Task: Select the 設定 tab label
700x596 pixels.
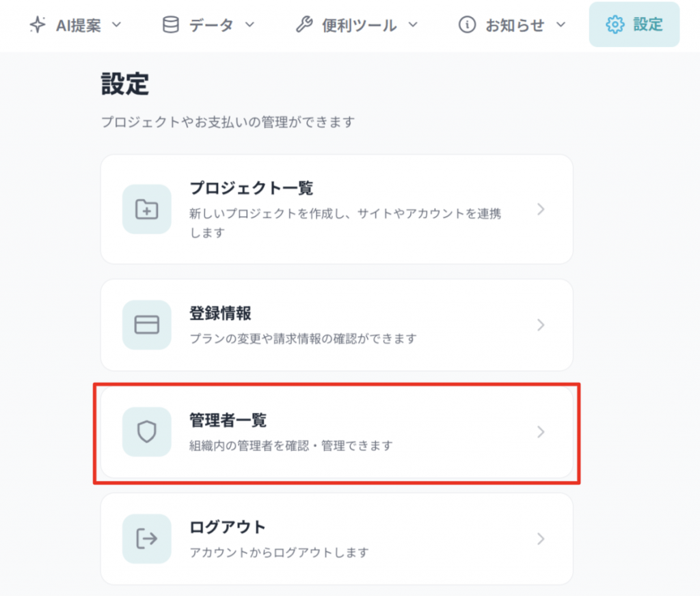Action: (x=647, y=25)
